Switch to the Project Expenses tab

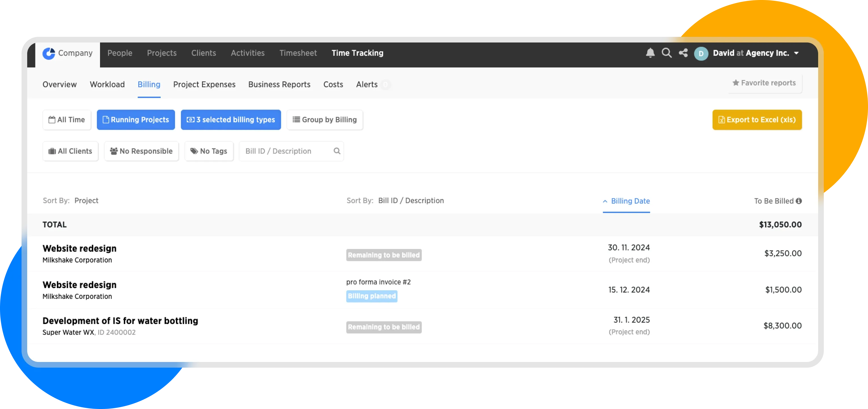(x=204, y=84)
